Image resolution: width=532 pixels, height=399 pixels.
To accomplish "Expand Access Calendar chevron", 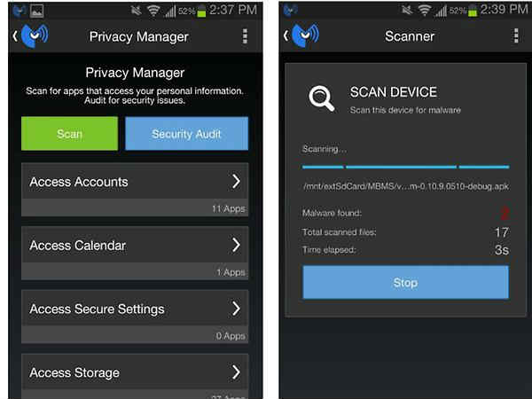I will pyautogui.click(x=236, y=245).
